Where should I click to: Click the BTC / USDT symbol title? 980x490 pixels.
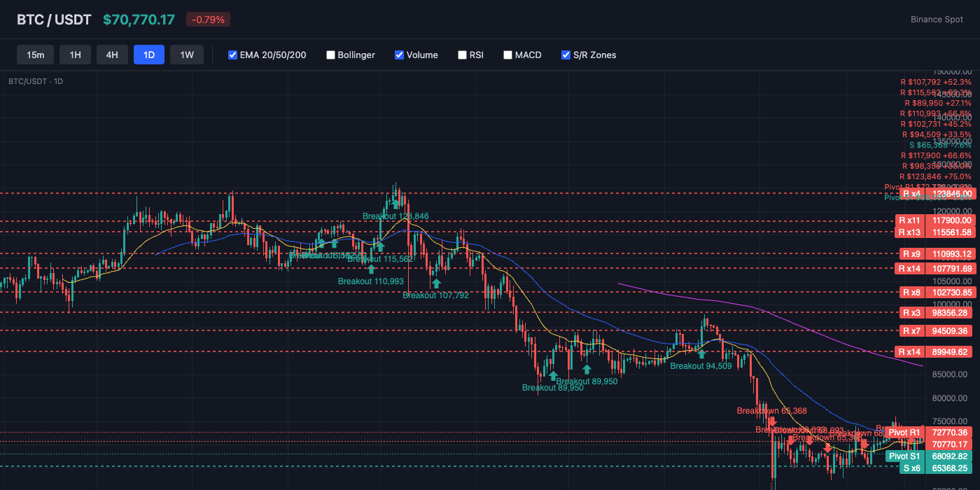[54, 20]
